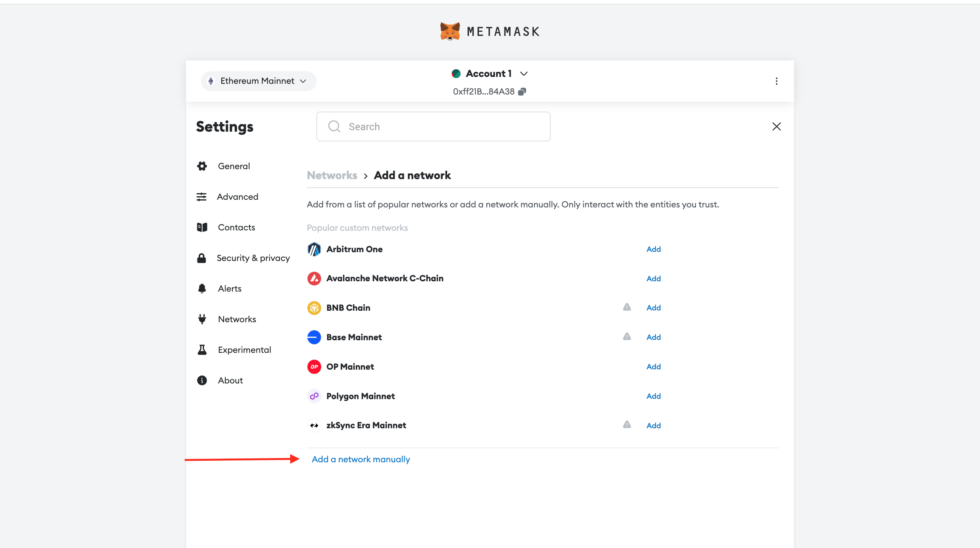Screen dimensions: 980x548
Task: Switch to the Networks breadcrumb page
Action: pyautogui.click(x=332, y=175)
